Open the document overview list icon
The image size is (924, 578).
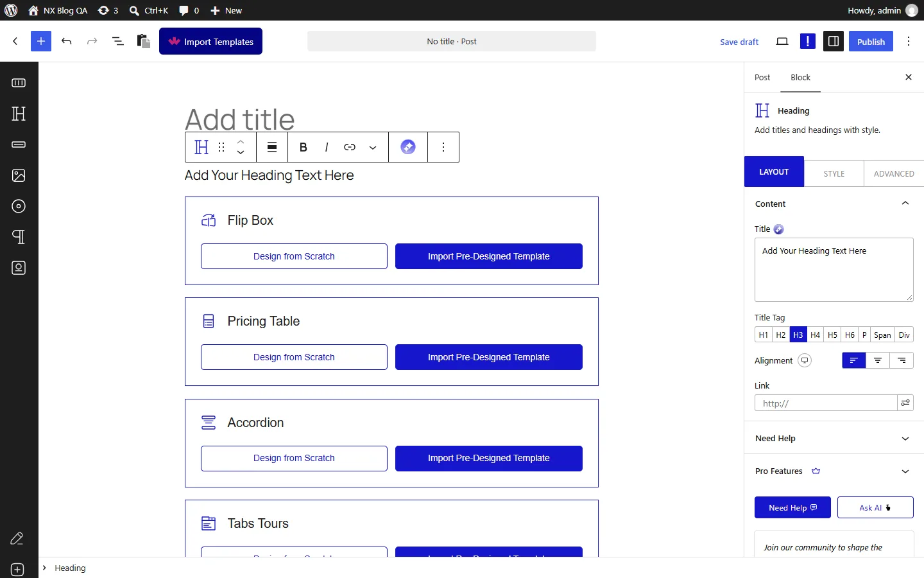click(118, 41)
